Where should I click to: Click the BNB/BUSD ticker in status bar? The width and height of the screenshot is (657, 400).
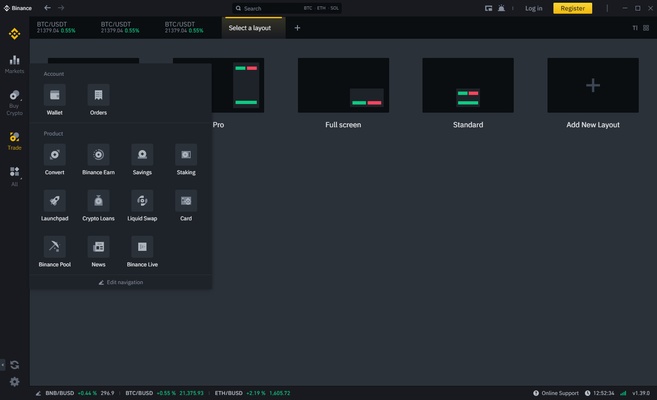(x=80, y=393)
